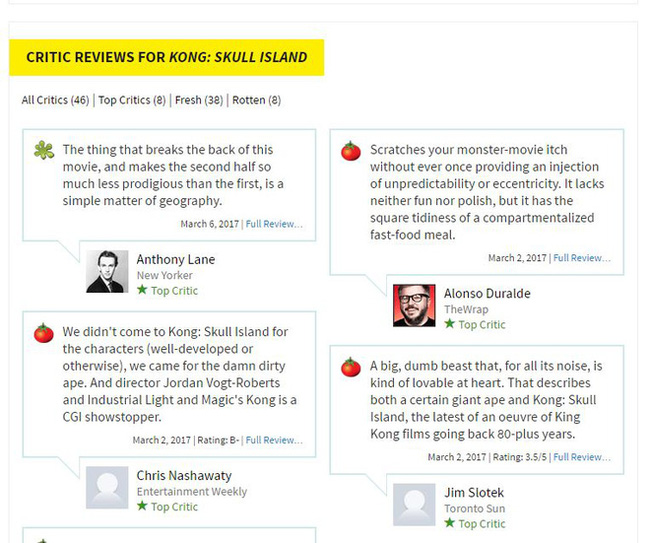Open critic name Chris Nashawaty

click(x=184, y=476)
